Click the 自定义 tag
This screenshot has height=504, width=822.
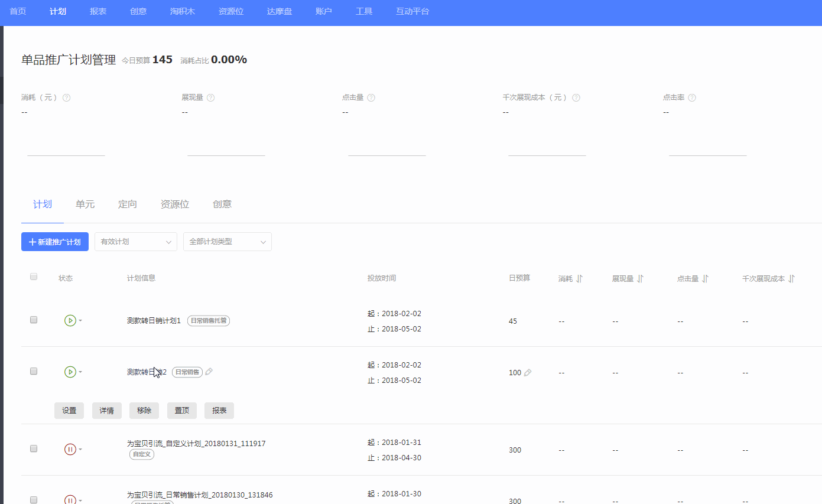tap(142, 454)
